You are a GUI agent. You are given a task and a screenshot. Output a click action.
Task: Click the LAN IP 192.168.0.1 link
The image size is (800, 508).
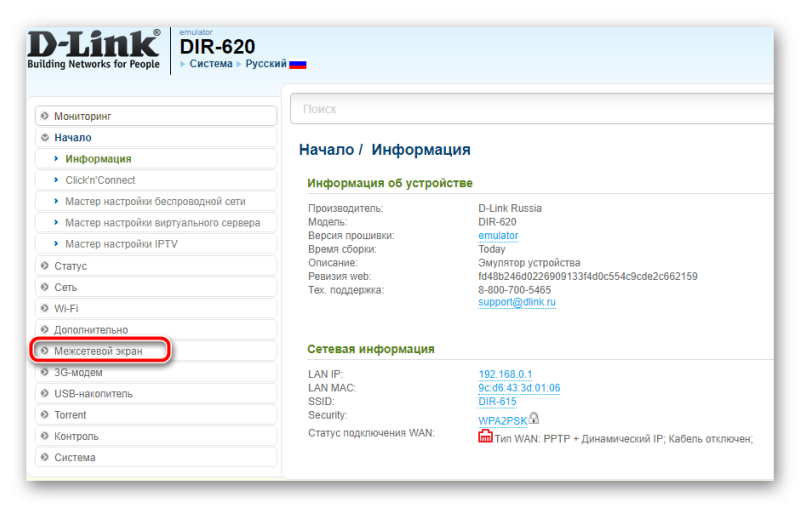tap(505, 374)
